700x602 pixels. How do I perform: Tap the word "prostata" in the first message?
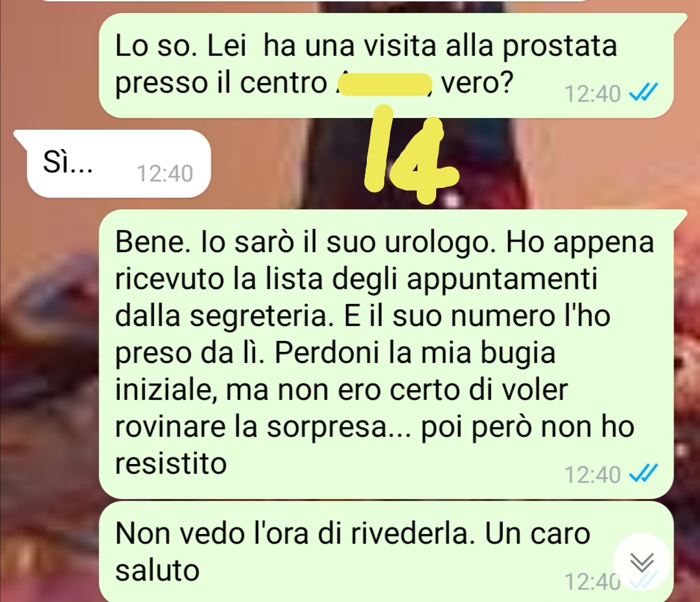click(560, 47)
